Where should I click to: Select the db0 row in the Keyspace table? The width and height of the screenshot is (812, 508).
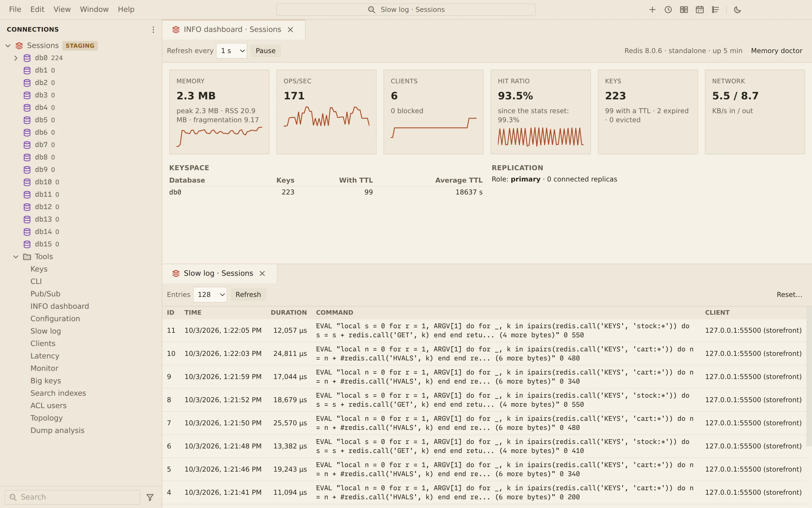[x=326, y=192]
